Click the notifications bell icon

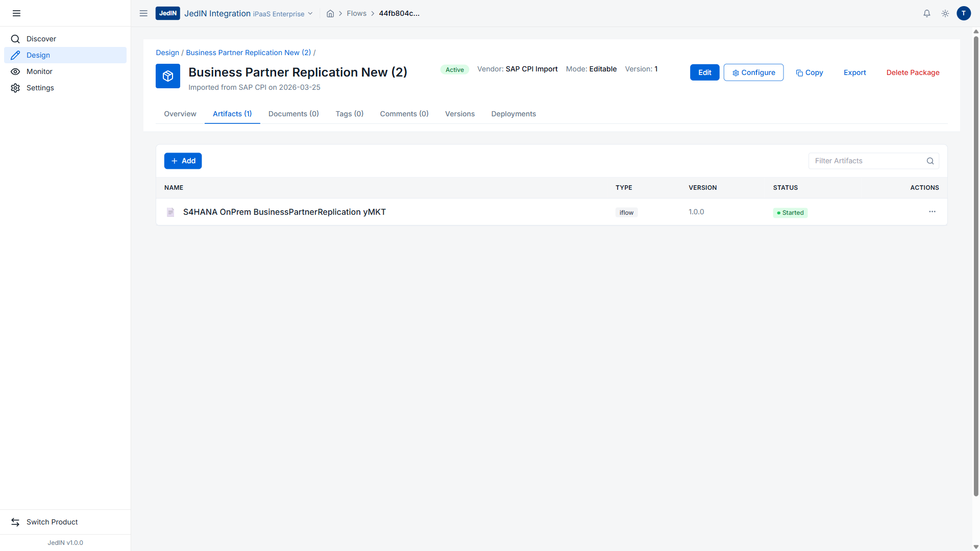(x=927, y=14)
